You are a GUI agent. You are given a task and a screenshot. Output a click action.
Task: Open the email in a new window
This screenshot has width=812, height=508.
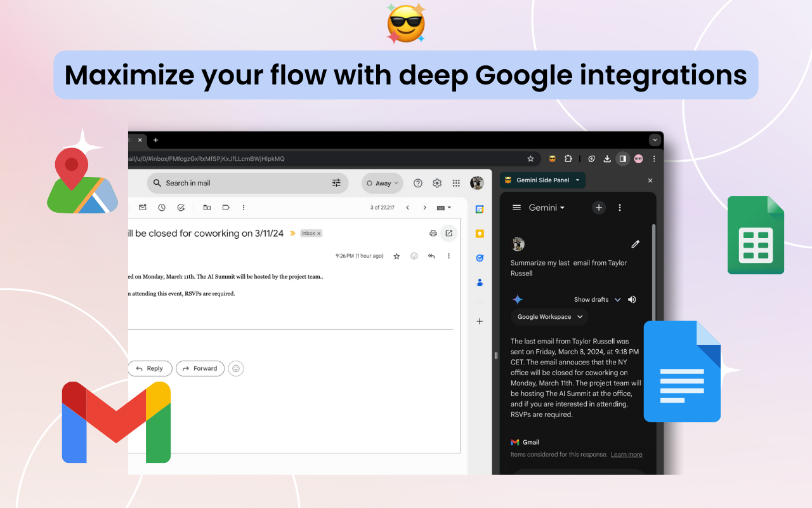[x=449, y=233]
